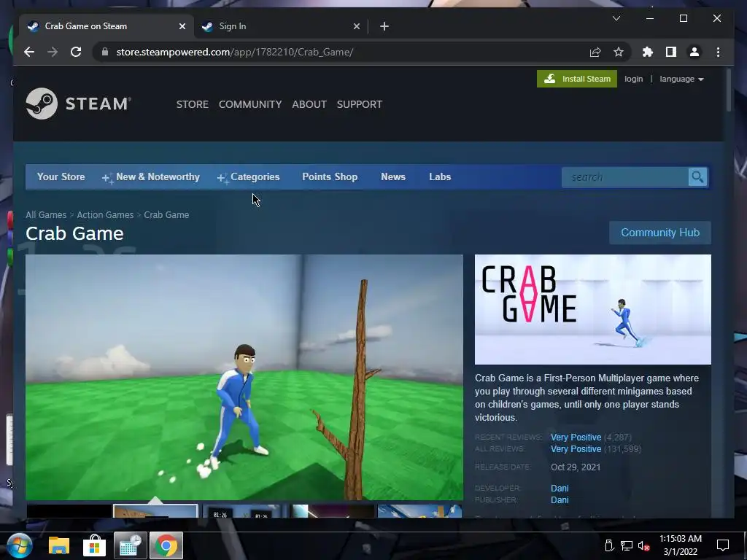Open the notification center icon
Viewport: 747px width, 560px height.
pos(723,545)
